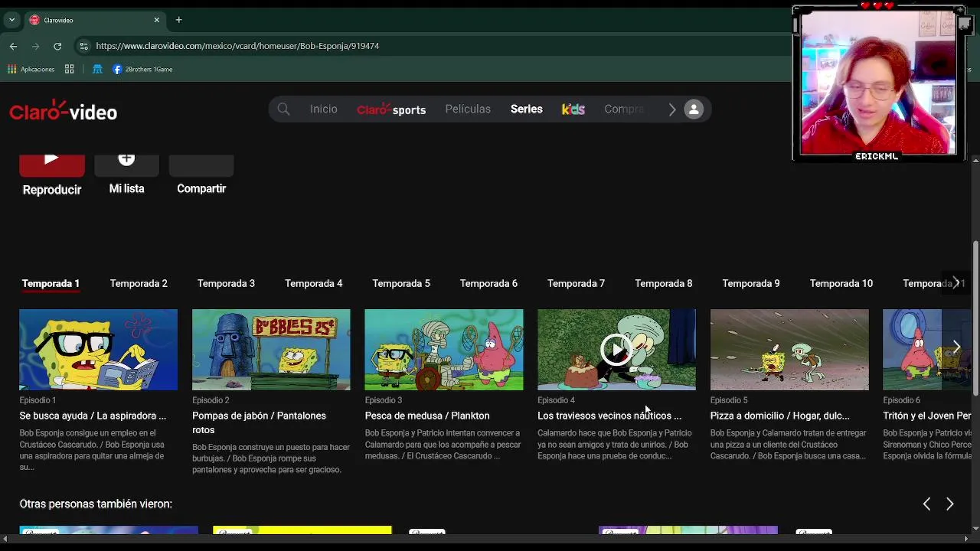Click the browser address bar URL
The height and width of the screenshot is (551, 980).
pos(237,46)
